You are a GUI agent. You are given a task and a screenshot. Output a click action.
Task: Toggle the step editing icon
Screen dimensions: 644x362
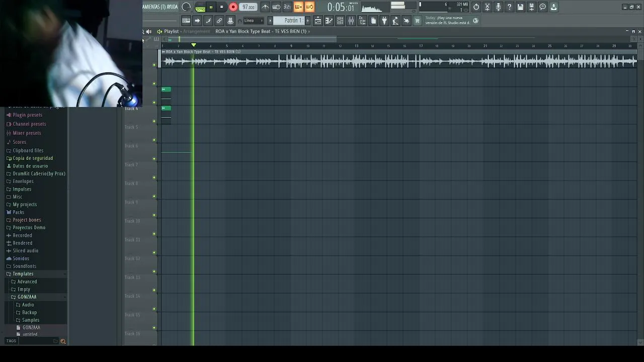(x=208, y=21)
